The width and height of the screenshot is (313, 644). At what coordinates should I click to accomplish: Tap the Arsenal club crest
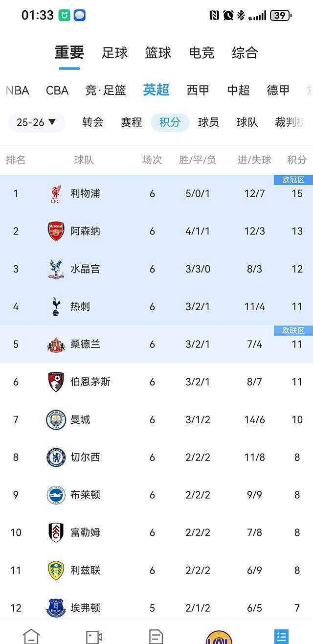(56, 231)
